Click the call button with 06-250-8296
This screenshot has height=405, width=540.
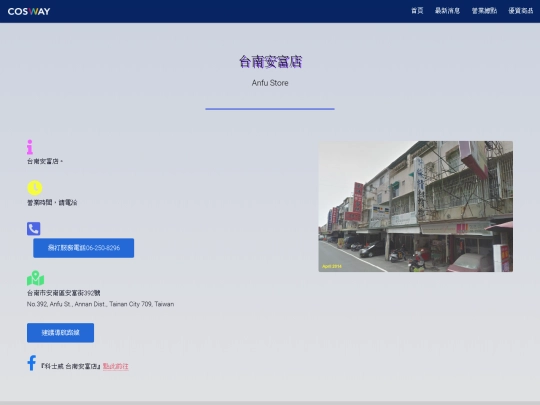click(x=84, y=248)
